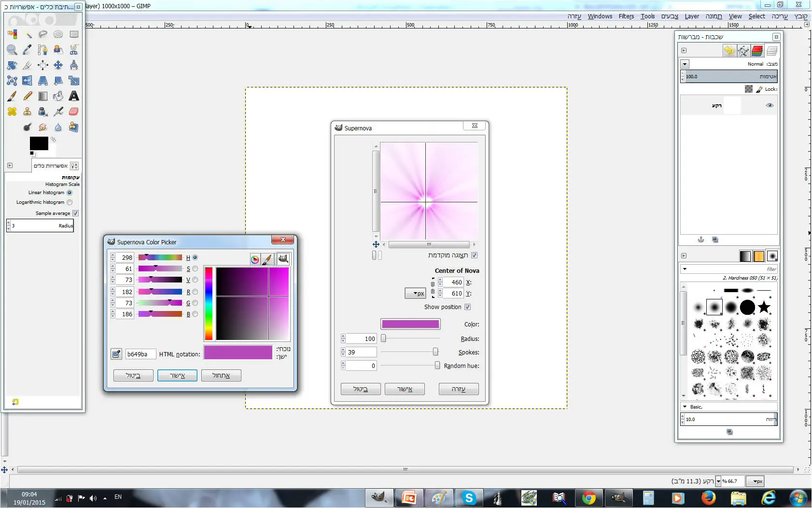Pick the Scissors select tool

point(73,50)
